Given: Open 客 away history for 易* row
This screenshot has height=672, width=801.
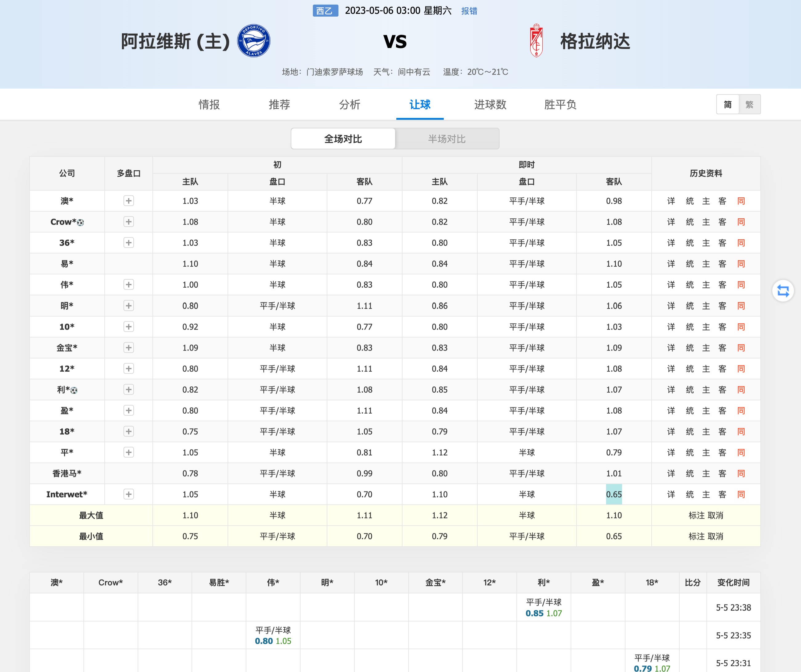Looking at the screenshot, I should [722, 264].
